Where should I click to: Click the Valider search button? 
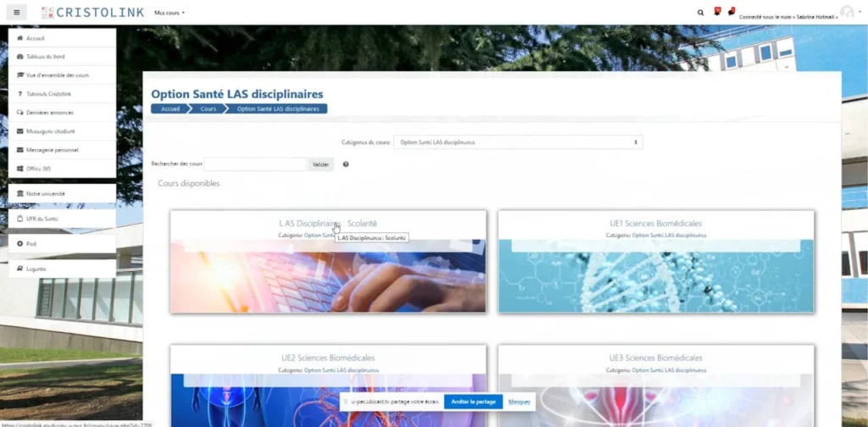320,164
